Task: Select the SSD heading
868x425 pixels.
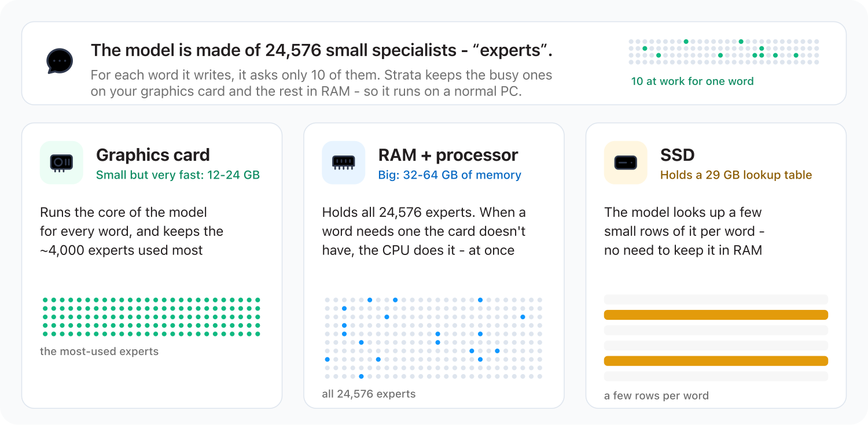Action: [677, 155]
